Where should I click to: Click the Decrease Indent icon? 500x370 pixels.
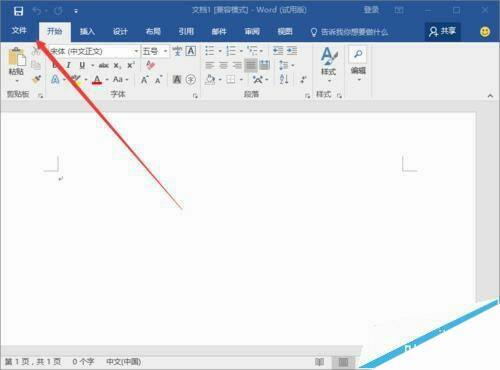pyautogui.click(x=278, y=51)
